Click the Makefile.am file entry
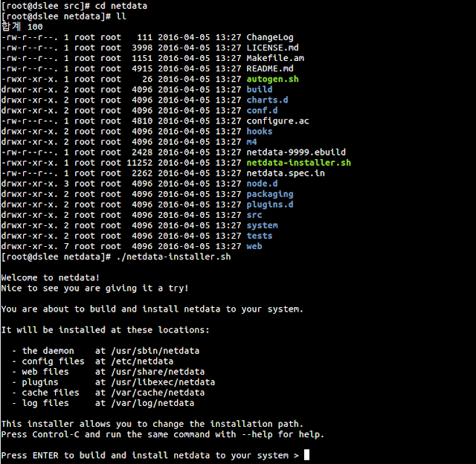Screen dimensions: 476x464 pos(274,58)
